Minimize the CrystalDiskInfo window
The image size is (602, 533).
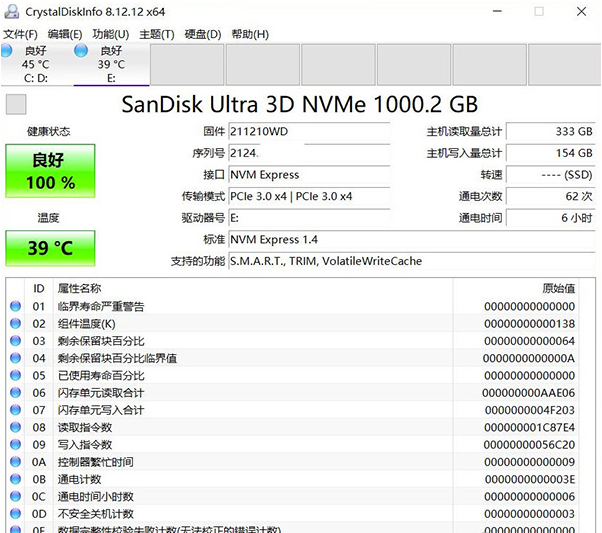click(498, 11)
